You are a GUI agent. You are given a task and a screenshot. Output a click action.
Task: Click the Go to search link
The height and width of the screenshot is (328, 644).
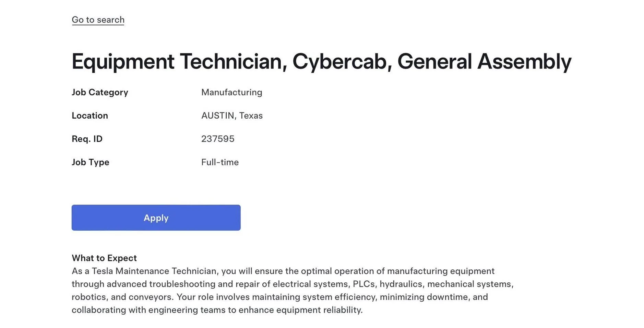tap(98, 20)
